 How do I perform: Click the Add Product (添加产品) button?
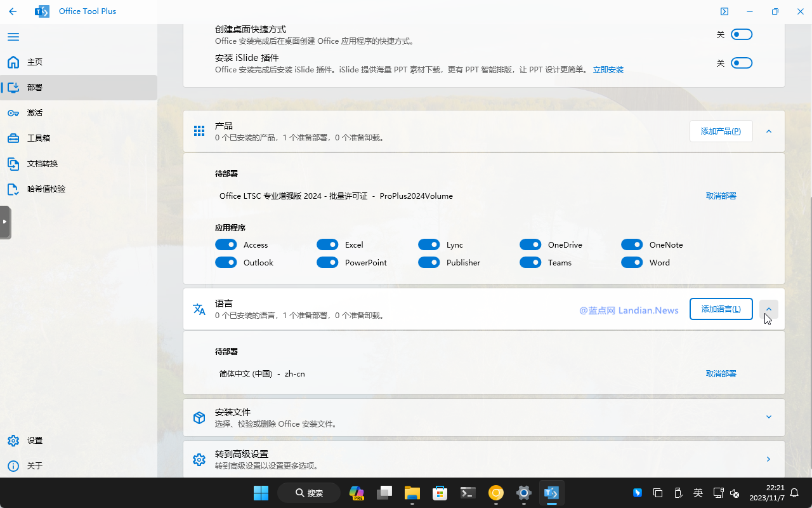click(721, 131)
